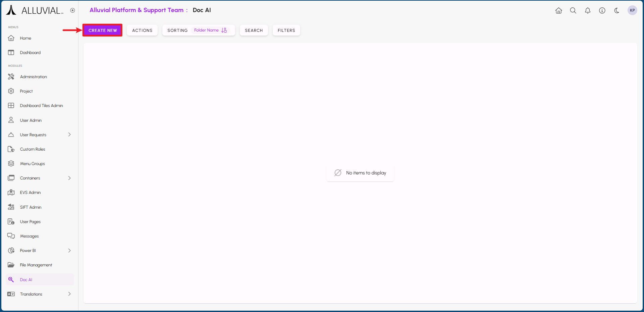Image resolution: width=644 pixels, height=312 pixels.
Task: Toggle dark mode with moon icon
Action: click(616, 10)
